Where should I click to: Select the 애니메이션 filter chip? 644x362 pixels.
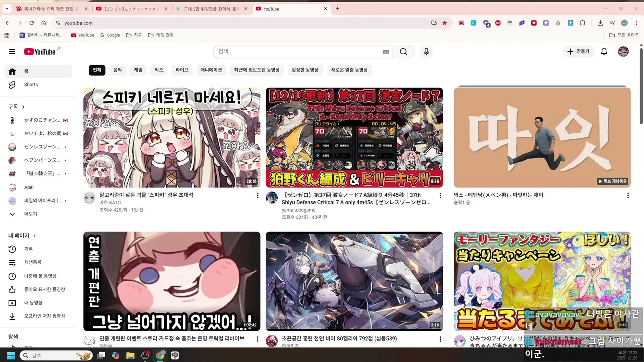(211, 70)
